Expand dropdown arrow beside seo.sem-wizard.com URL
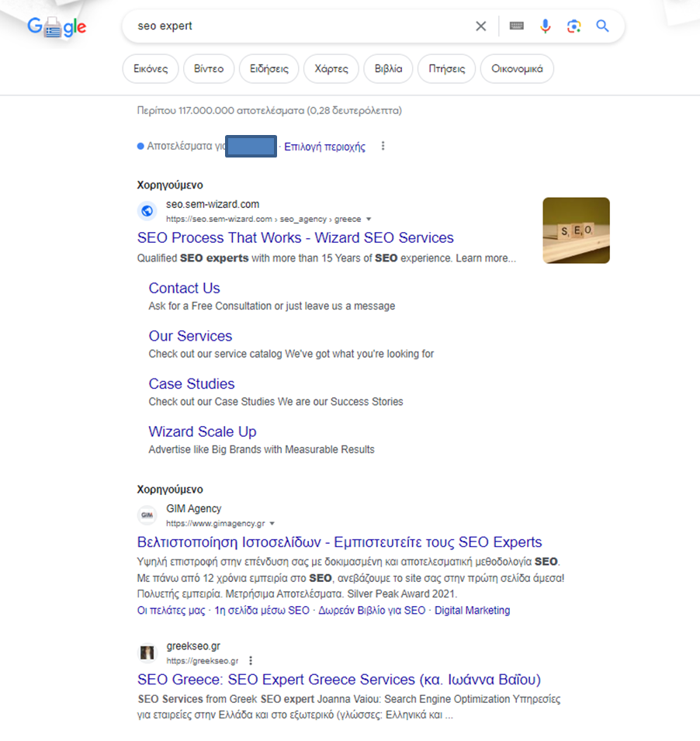 coord(369,220)
